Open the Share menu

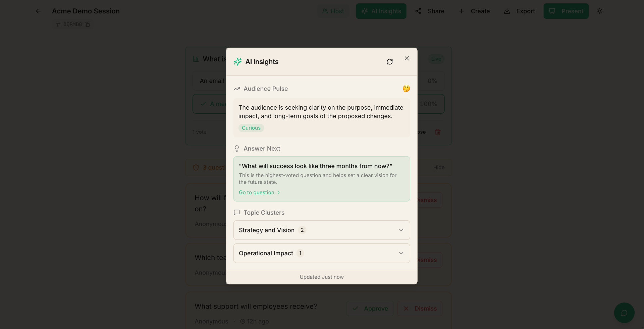pyautogui.click(x=430, y=11)
